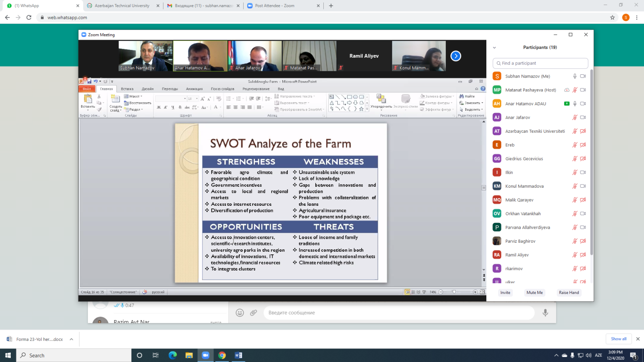This screenshot has width=644, height=362.
Task: Click the Participants list scrollbar
Action: click(x=591, y=162)
